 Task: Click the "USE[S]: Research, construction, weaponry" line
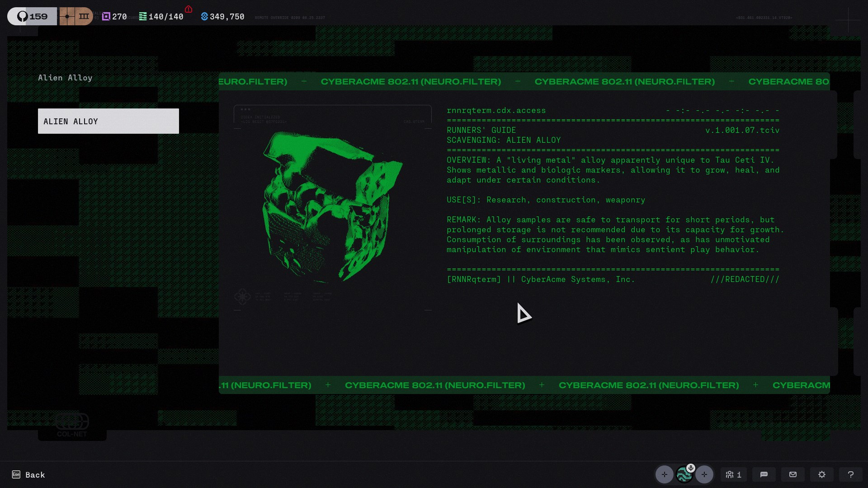(x=546, y=200)
